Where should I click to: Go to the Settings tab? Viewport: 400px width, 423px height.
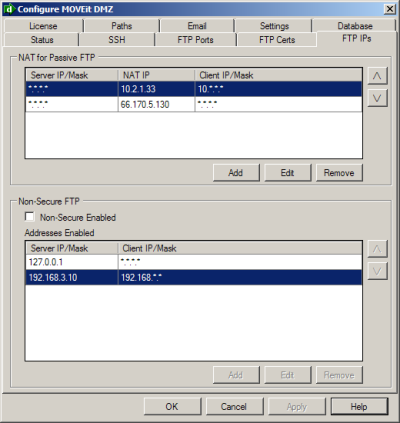tap(274, 26)
